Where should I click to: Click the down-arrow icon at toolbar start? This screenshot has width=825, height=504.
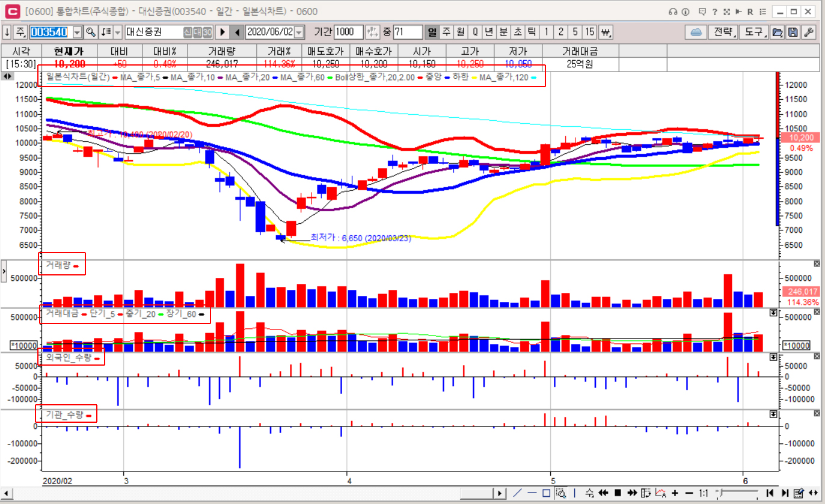point(7,32)
